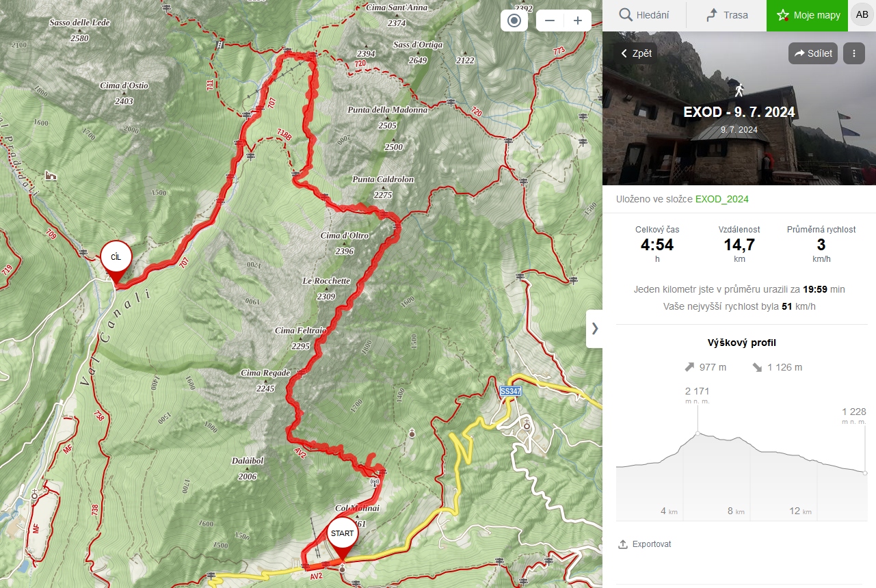
Task: Open the Hledání search tab
Action: [x=643, y=15]
